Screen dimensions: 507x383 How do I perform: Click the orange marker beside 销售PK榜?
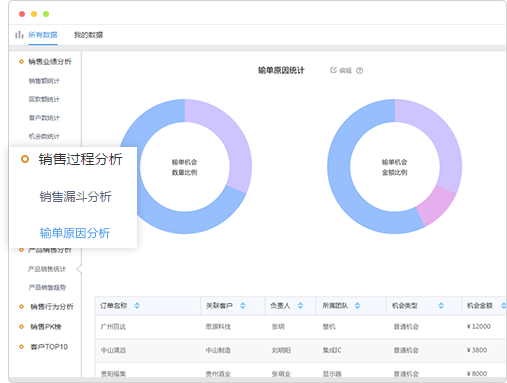coord(21,327)
